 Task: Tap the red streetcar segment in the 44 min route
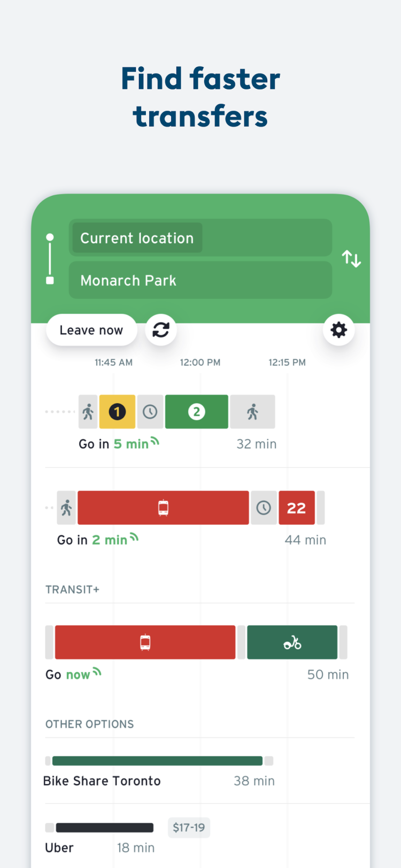pyautogui.click(x=163, y=508)
